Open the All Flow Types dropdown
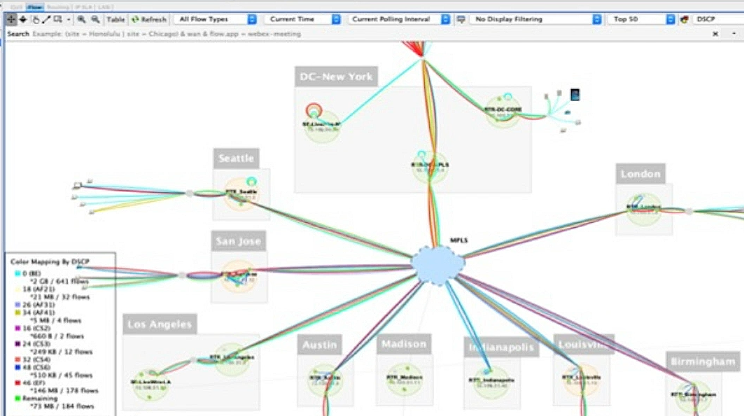 click(x=215, y=19)
